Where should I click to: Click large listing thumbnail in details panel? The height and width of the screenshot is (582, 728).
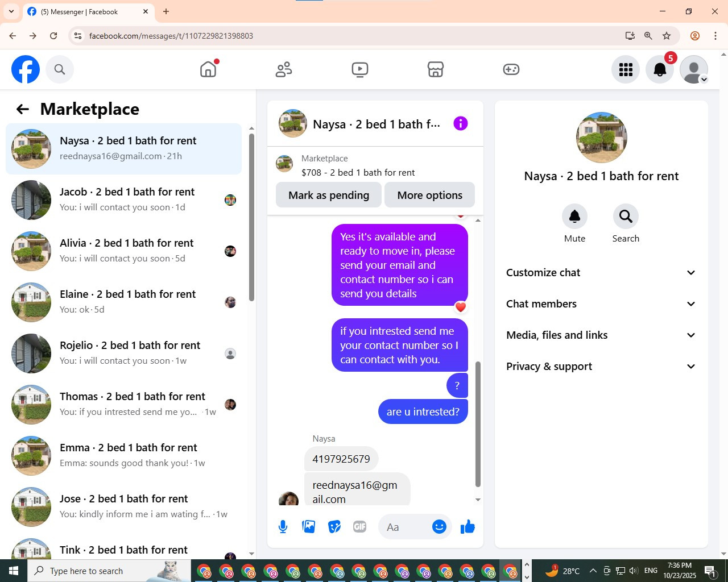(601, 138)
